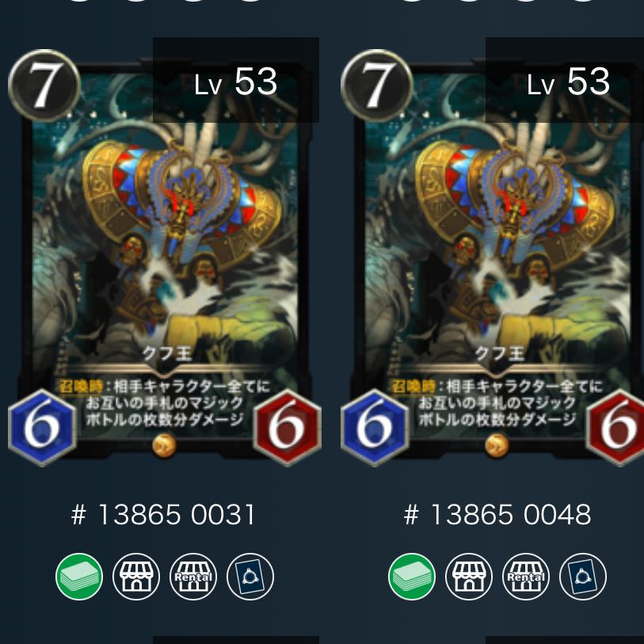Image resolution: width=644 pixels, height=644 pixels.
Task: Click blue attack hexagon 6 on right card
Action: (x=375, y=428)
